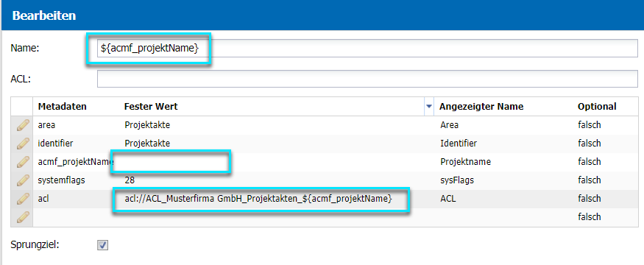The image size is (644, 265).
Task: Click displayed name 'ACL' in the acl row
Action: click(x=448, y=199)
